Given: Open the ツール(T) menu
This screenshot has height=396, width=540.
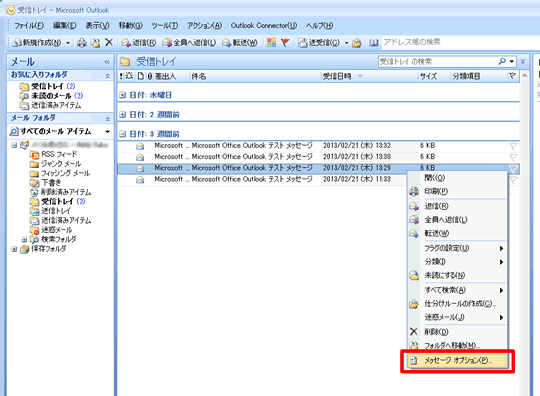Looking at the screenshot, I should [x=165, y=25].
